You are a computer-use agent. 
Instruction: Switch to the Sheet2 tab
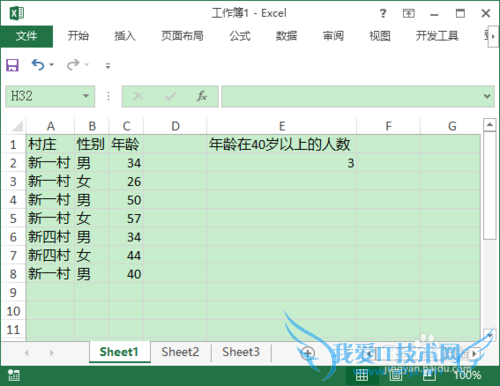180,352
